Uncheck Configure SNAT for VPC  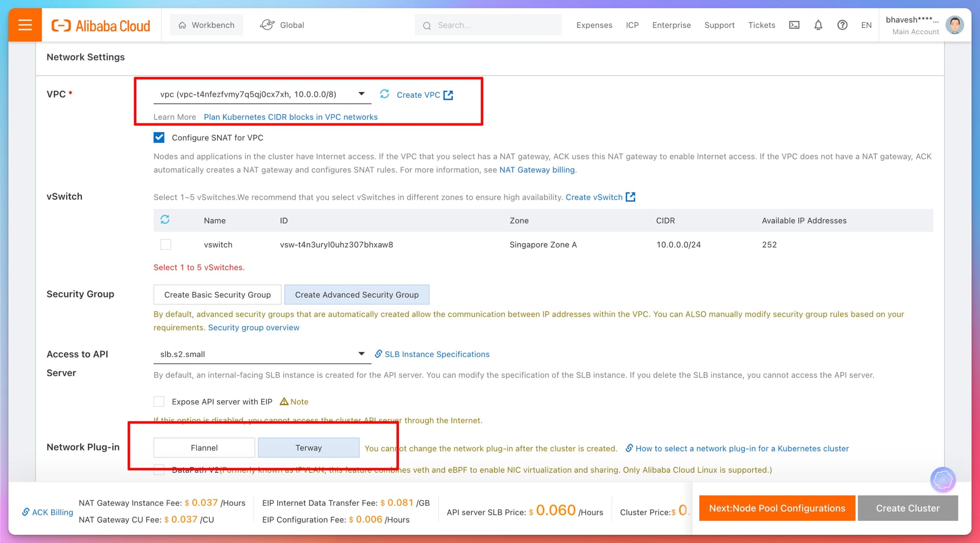pos(159,138)
